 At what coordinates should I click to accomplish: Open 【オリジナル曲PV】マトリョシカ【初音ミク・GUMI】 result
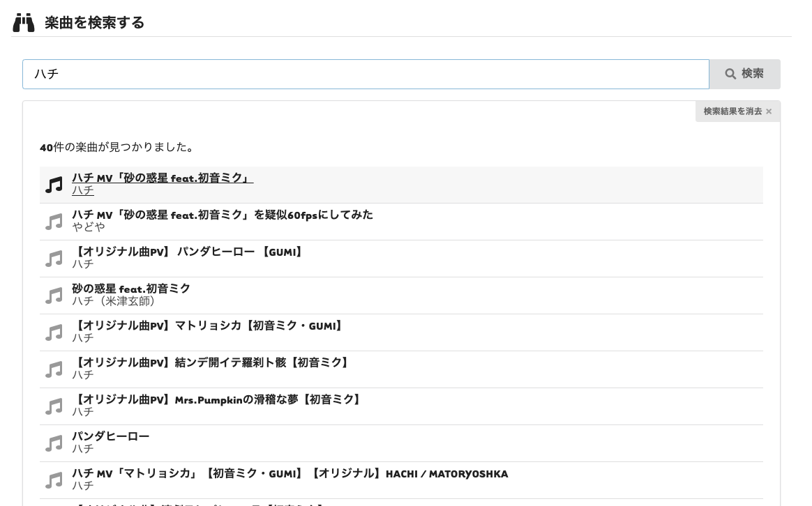(401, 332)
